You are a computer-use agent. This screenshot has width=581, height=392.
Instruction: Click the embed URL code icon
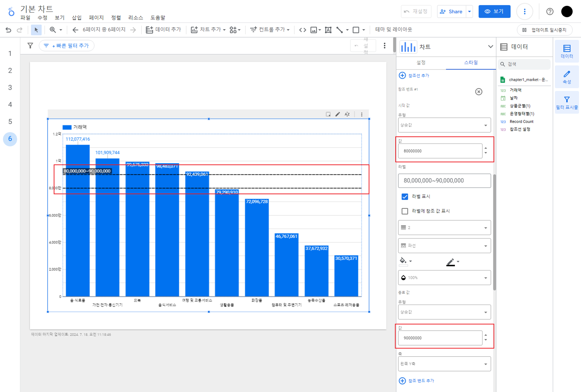pyautogui.click(x=302, y=30)
